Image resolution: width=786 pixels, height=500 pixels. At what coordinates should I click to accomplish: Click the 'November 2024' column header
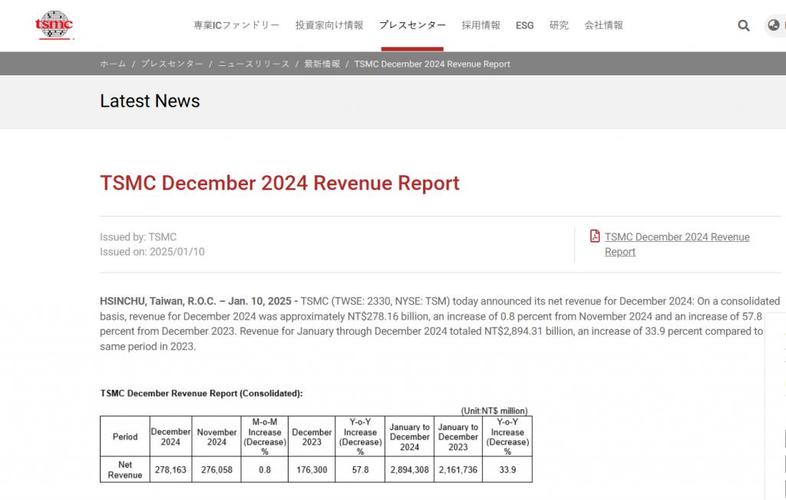coord(217,436)
